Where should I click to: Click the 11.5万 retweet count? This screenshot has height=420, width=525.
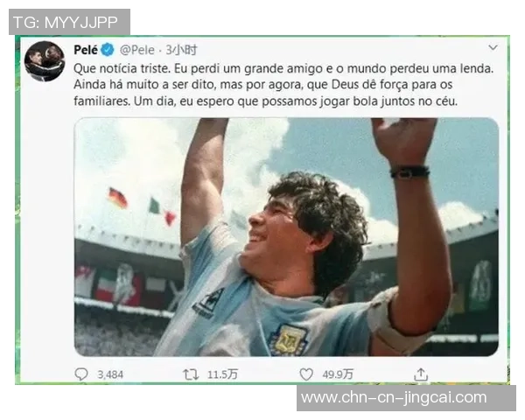(x=222, y=374)
